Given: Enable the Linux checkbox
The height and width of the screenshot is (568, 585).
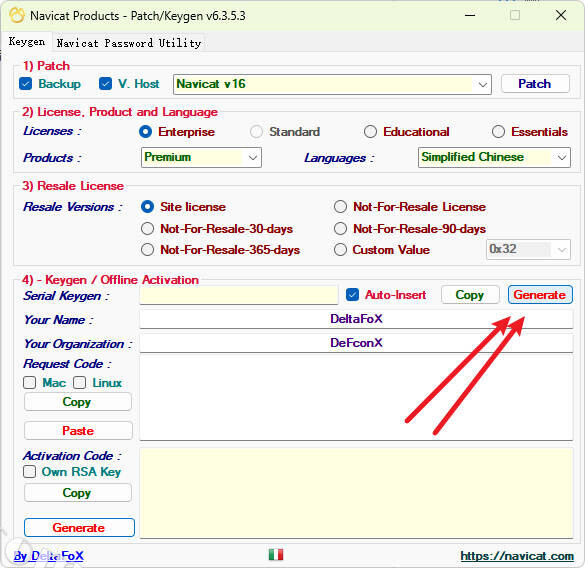Looking at the screenshot, I should pos(79,383).
